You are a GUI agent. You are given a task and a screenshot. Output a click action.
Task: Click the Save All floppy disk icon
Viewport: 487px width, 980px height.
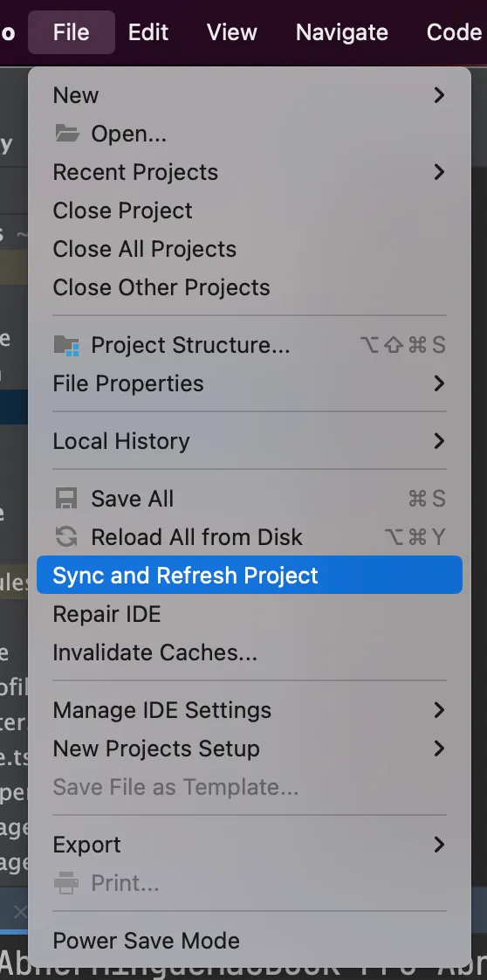point(66,499)
